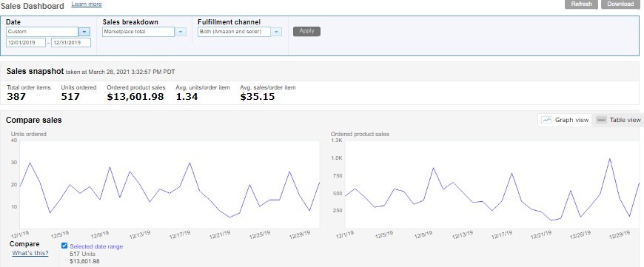Click the Refresh button

tap(581, 4)
